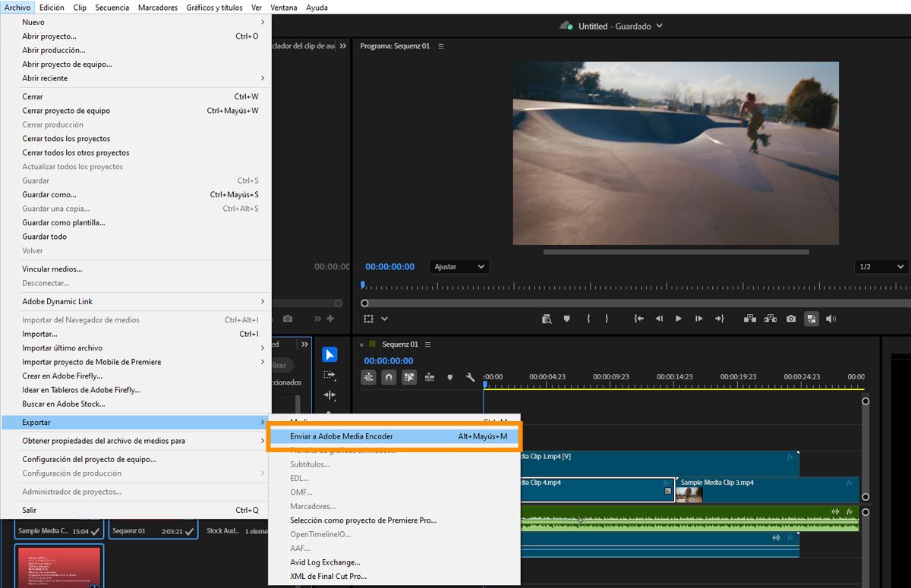Image resolution: width=911 pixels, height=588 pixels.
Task: Open the Gráficos y títulos menu
Action: [x=215, y=8]
